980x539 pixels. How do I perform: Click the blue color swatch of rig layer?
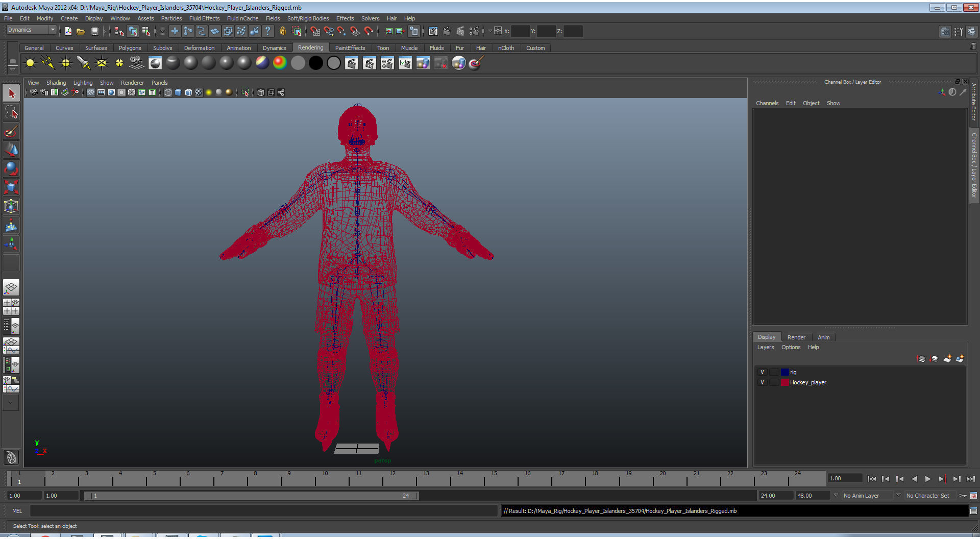pos(785,372)
